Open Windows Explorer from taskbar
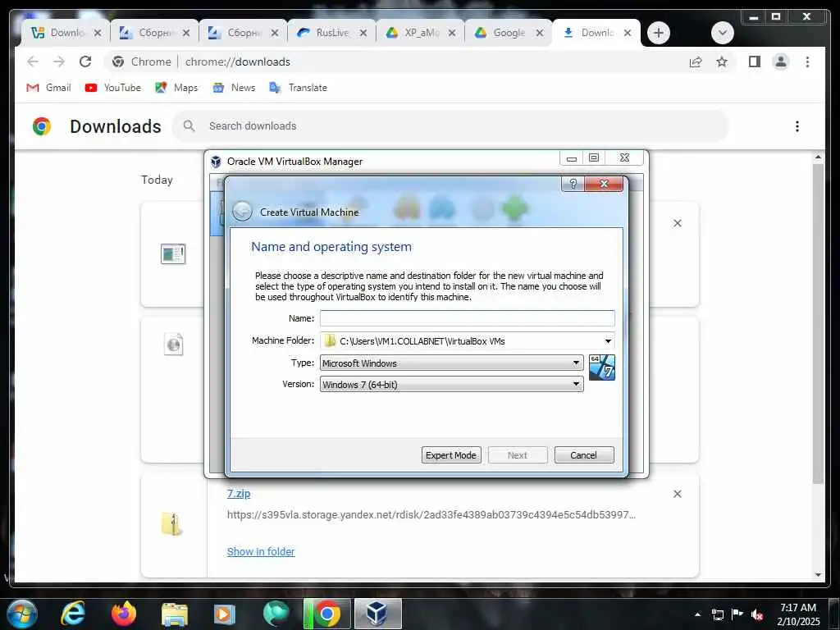Viewport: 840px width, 630px height. pos(175,614)
